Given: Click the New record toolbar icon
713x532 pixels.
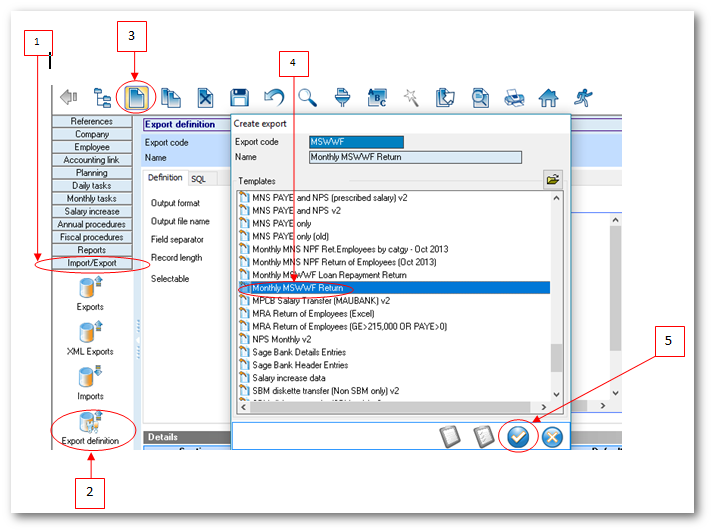Looking at the screenshot, I should [134, 97].
